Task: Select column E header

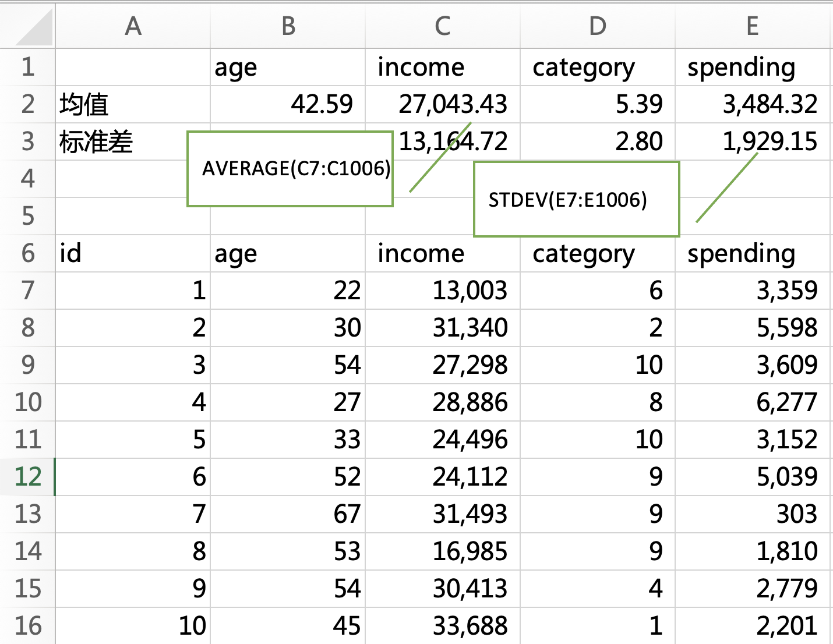Action: point(753,26)
